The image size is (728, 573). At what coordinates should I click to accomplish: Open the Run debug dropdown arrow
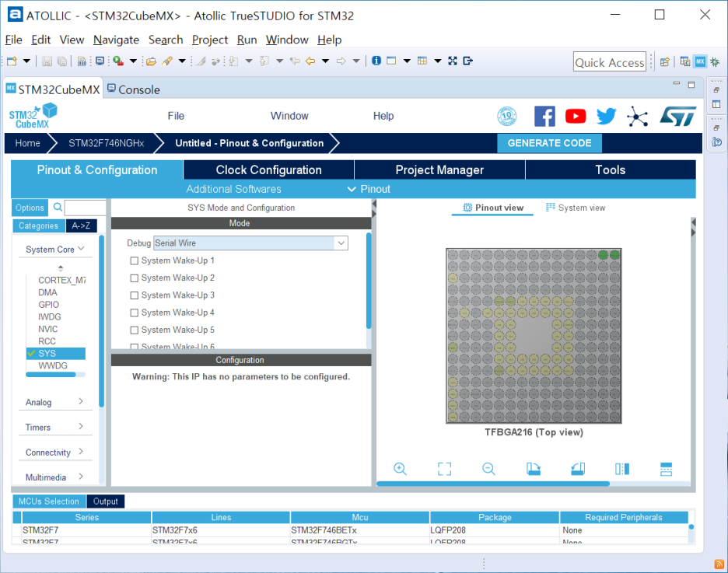(133, 61)
